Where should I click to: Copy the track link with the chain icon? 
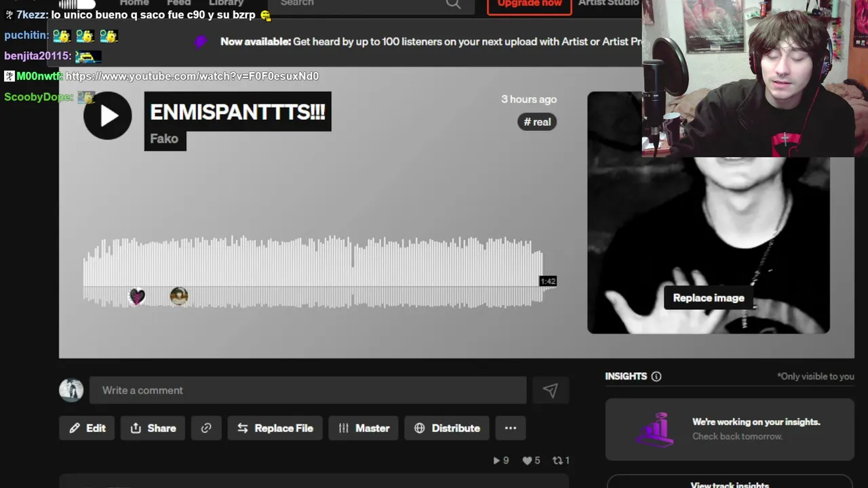(x=206, y=428)
